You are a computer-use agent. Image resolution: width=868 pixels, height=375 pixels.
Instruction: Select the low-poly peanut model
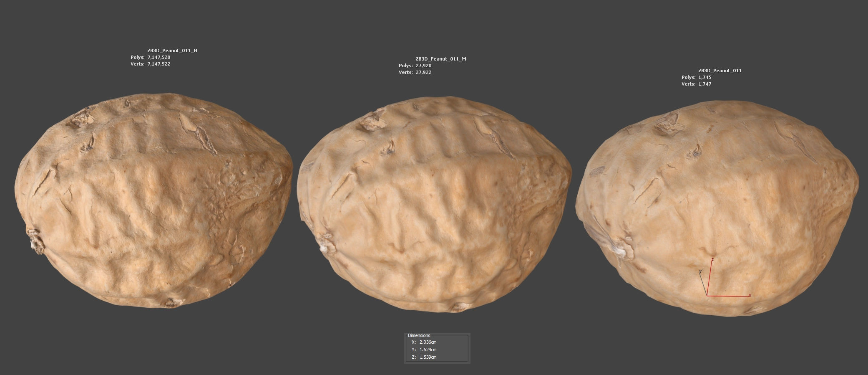coord(717,208)
